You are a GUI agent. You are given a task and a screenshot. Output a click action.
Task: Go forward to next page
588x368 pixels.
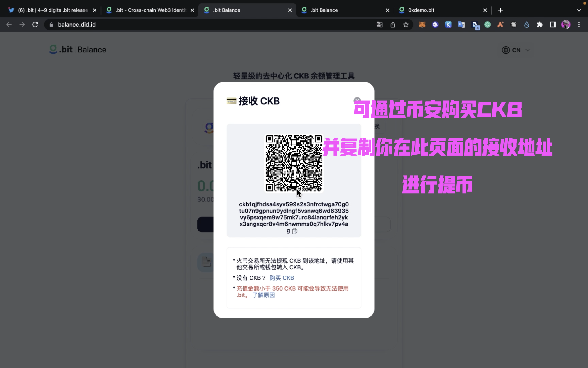(22, 25)
